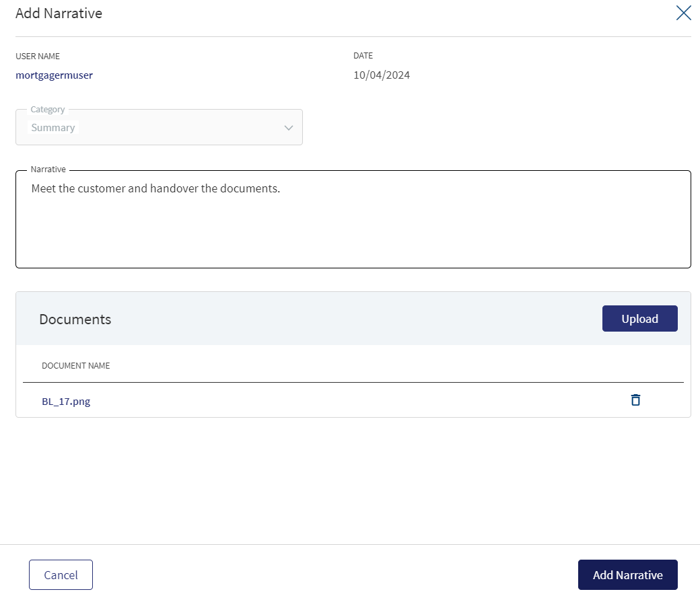The height and width of the screenshot is (600, 700).
Task: Click the Category dropdown chevron arrow
Action: [x=288, y=128]
